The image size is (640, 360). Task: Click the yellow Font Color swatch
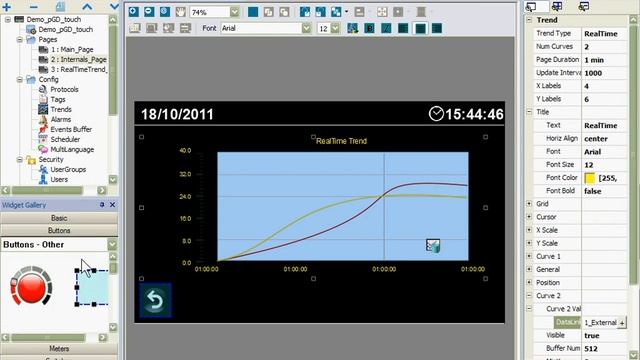tap(589, 178)
